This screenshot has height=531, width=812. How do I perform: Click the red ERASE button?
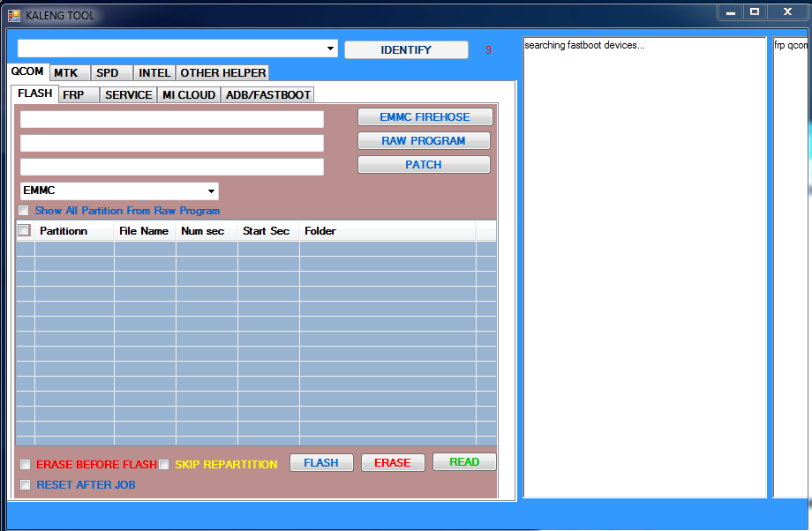(x=393, y=463)
